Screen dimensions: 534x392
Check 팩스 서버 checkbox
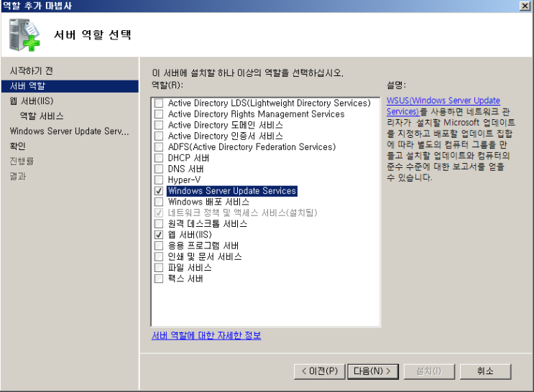tap(159, 279)
